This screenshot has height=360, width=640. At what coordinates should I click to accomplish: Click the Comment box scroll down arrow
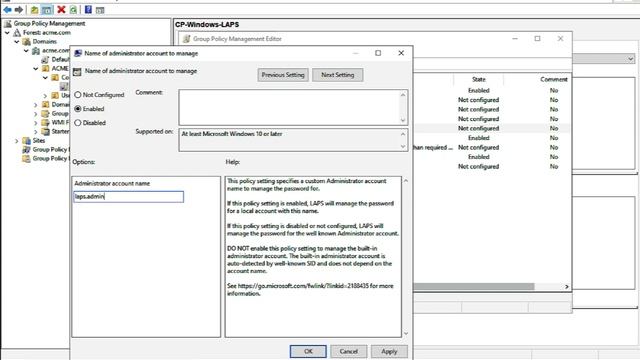coord(403,120)
